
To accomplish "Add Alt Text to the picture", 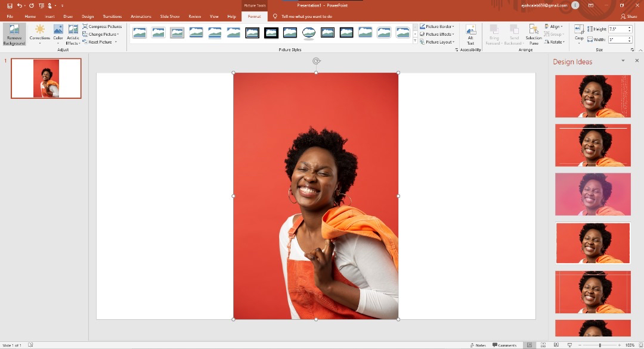I will coord(470,35).
